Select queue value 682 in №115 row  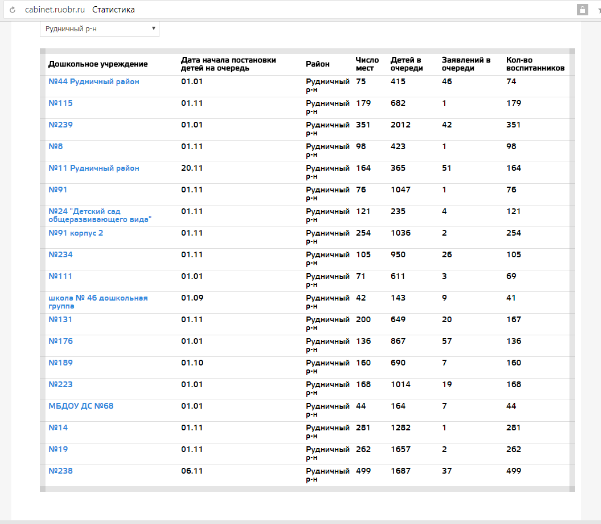[x=398, y=103]
